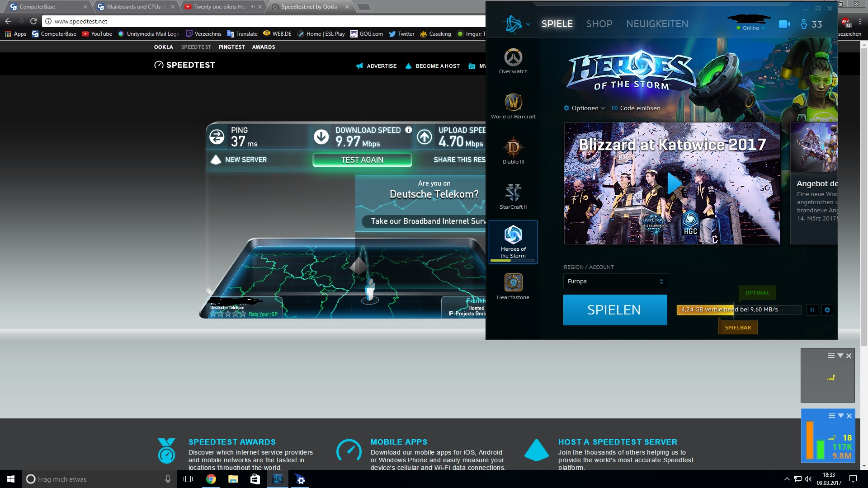Open the NEUIGKEITEN tab
The image size is (868, 488).
pos(657,24)
